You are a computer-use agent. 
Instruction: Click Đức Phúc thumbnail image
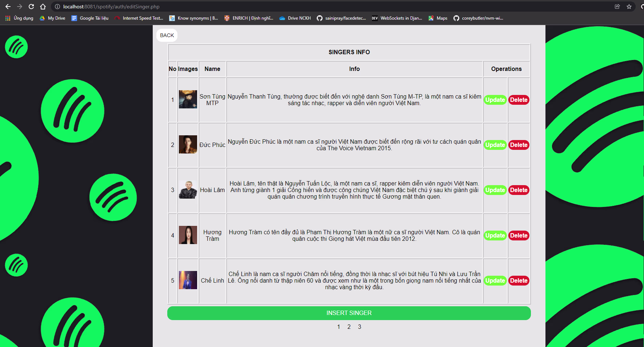pos(188,144)
